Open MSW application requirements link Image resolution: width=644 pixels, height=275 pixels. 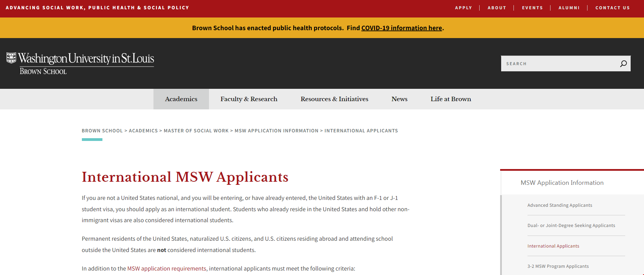pyautogui.click(x=167, y=268)
